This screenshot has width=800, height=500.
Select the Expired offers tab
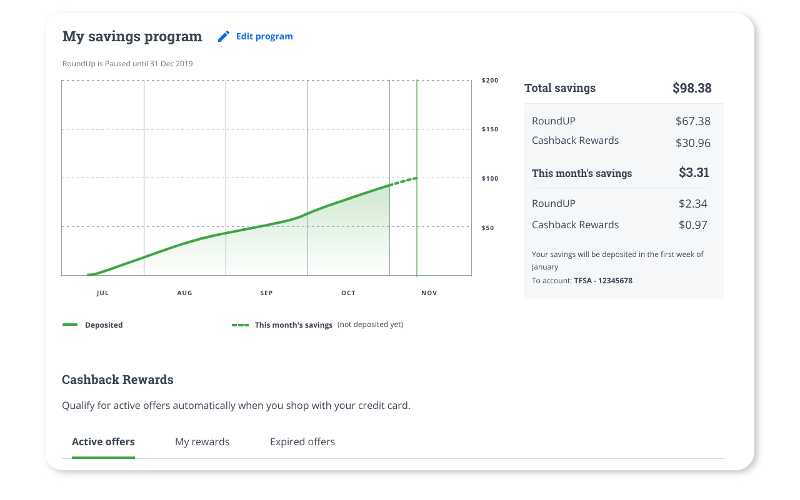coord(302,442)
